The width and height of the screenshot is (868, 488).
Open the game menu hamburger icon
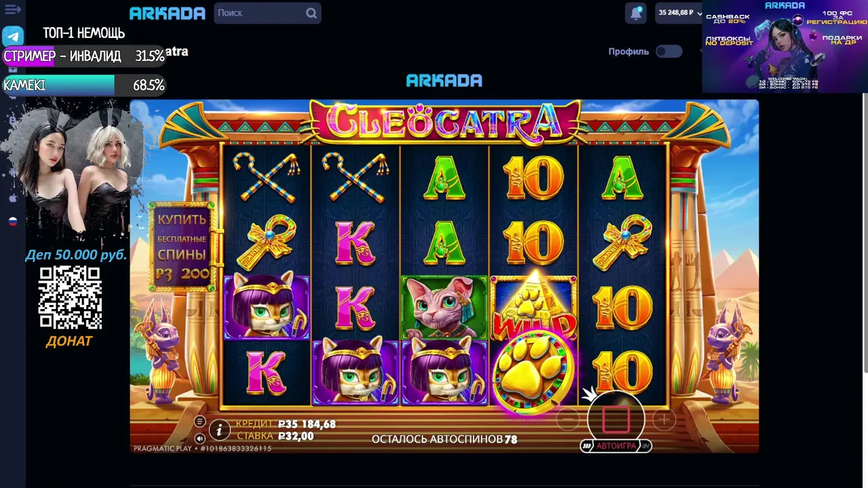[x=199, y=422]
